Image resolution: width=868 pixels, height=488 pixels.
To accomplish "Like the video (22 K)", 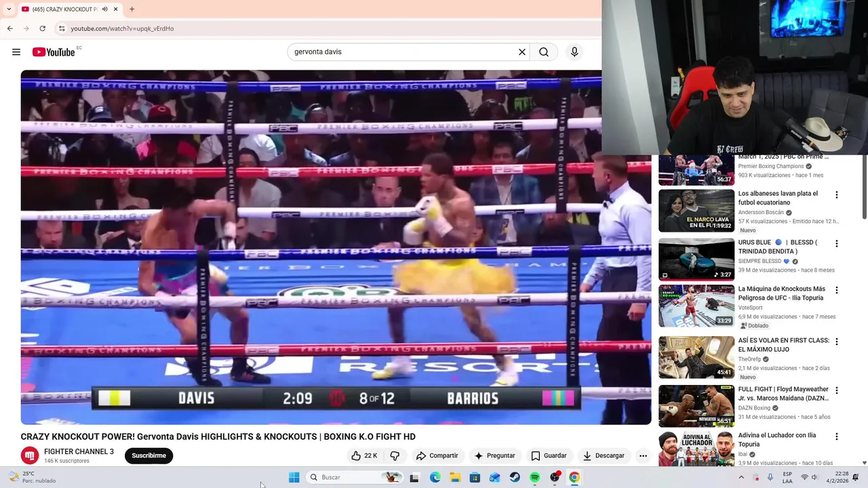I will click(x=363, y=455).
